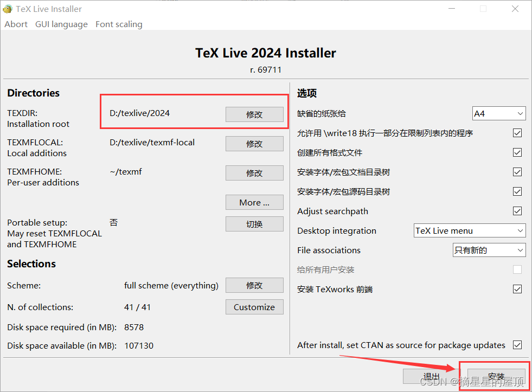Open the Abort menu
532x392 pixels.
point(16,24)
